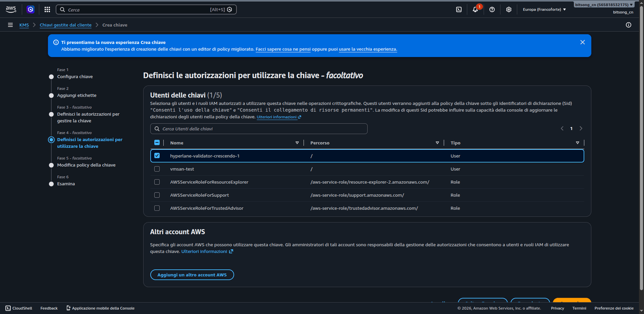Click Aggiungi un altro account AWS
The height and width of the screenshot is (314, 644).
click(x=192, y=275)
